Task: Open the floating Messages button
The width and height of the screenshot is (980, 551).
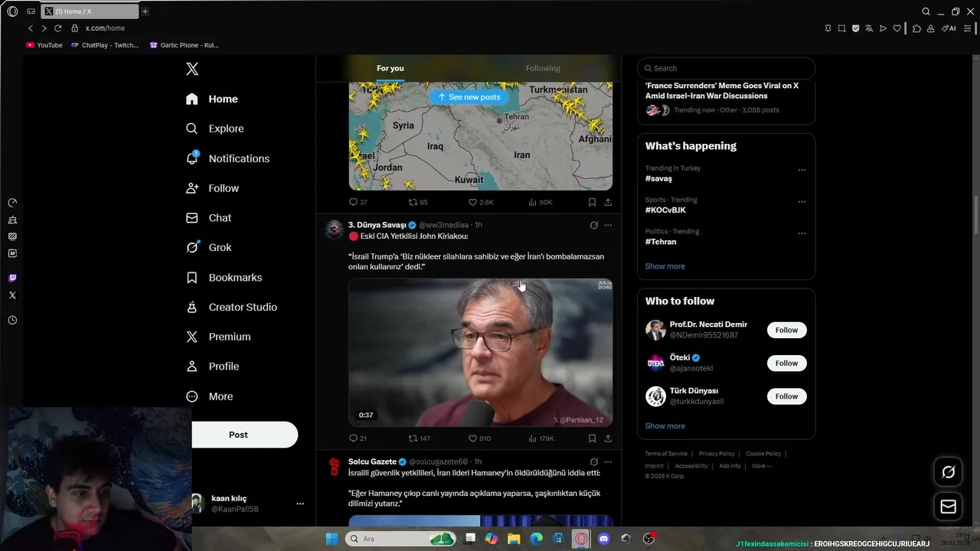Action: [948, 507]
